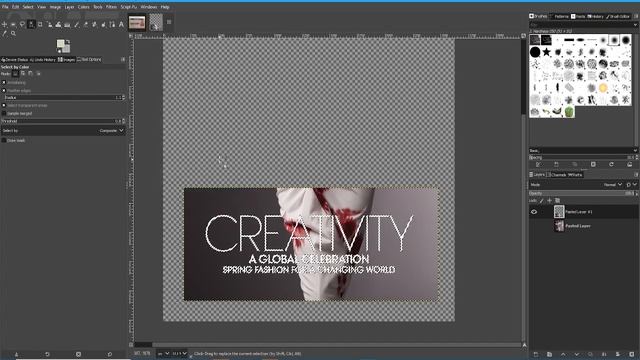Screen dimensions: 640x360
Task: Click the foreground color swatch
Action: (60, 43)
